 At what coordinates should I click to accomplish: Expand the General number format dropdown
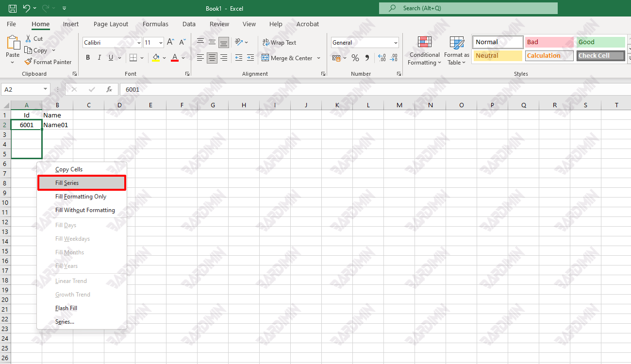[396, 43]
